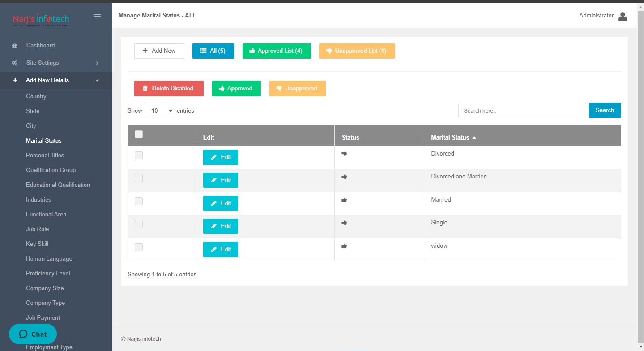This screenshot has width=644, height=351.
Task: Click the Add New button
Action: (x=159, y=51)
